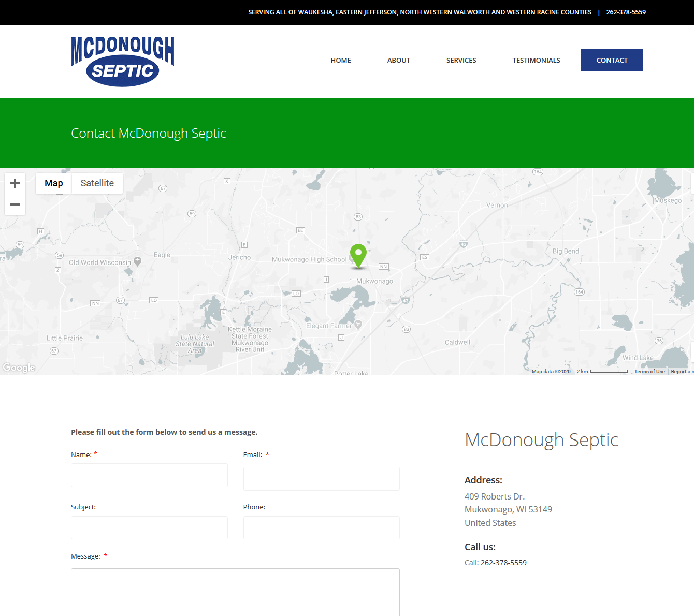The width and height of the screenshot is (694, 616).
Task: Click the McDonough Septic logo
Action: (123, 61)
